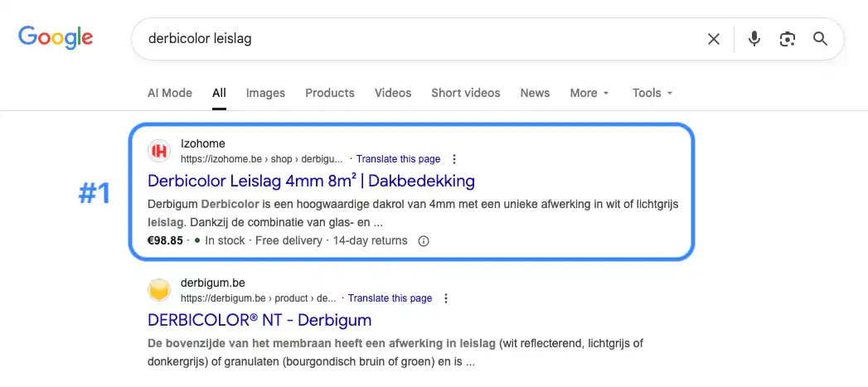
Task: Switch to the Images tab
Action: (x=266, y=93)
